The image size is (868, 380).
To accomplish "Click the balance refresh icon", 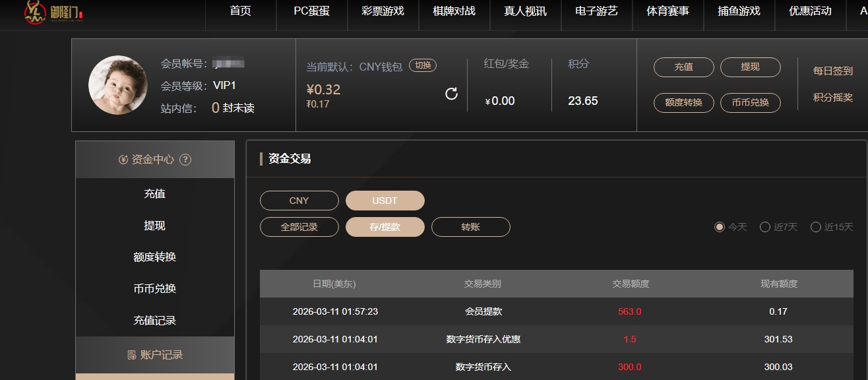I will point(451,94).
